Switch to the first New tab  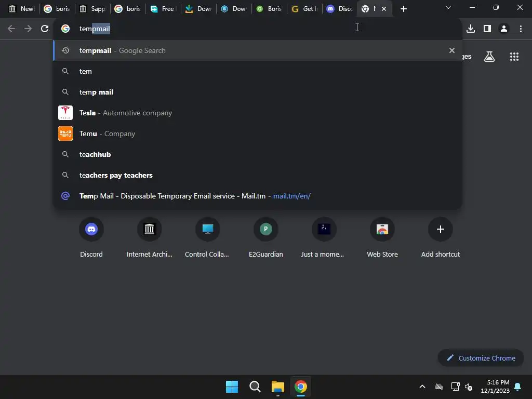coord(22,9)
